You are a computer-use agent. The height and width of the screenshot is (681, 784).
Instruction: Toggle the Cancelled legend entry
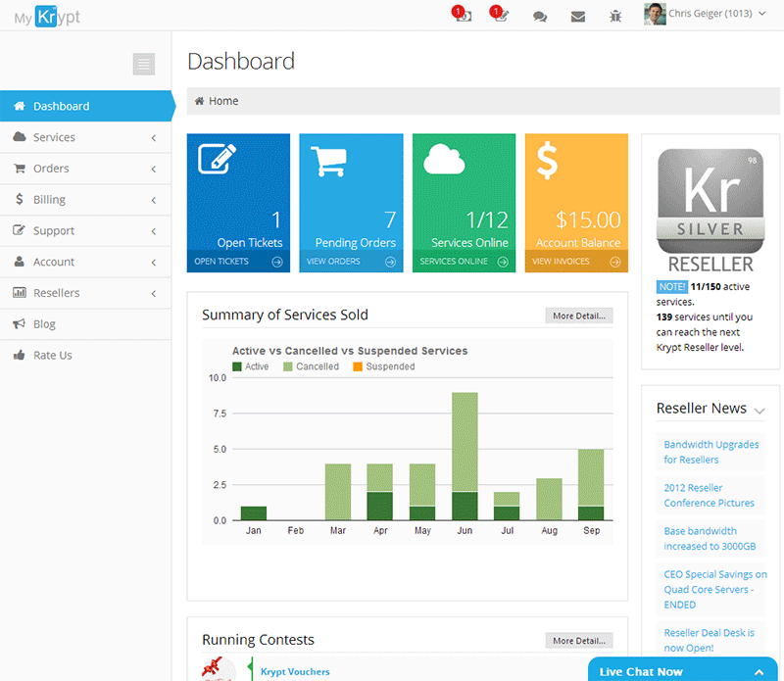(310, 365)
